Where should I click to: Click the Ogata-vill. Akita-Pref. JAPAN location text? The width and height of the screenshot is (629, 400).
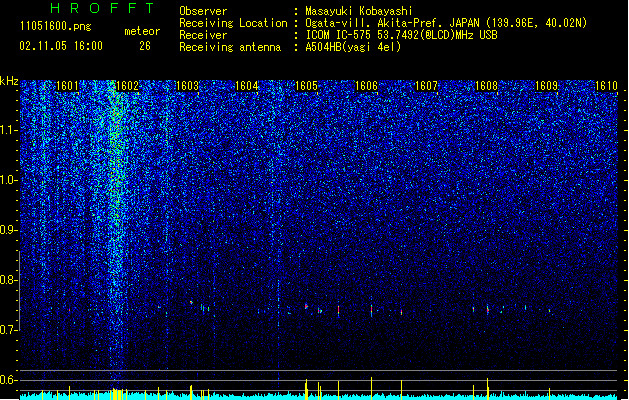(x=446, y=23)
